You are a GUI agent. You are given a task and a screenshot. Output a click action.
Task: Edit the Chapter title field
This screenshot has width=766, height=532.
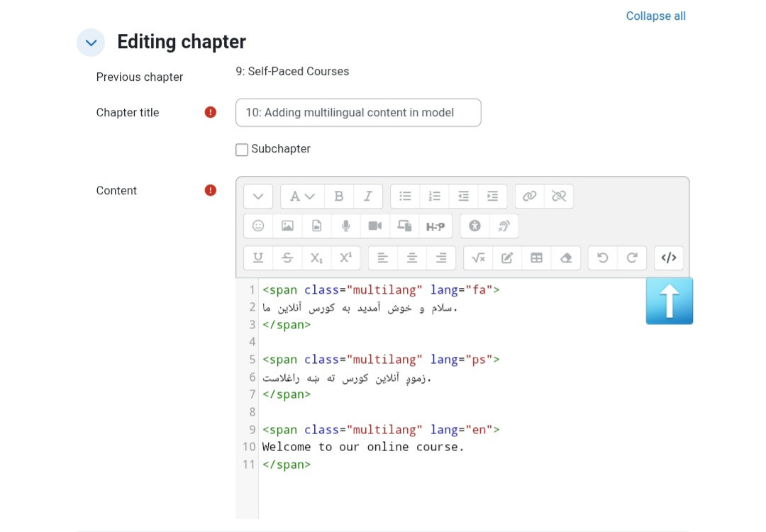358,112
